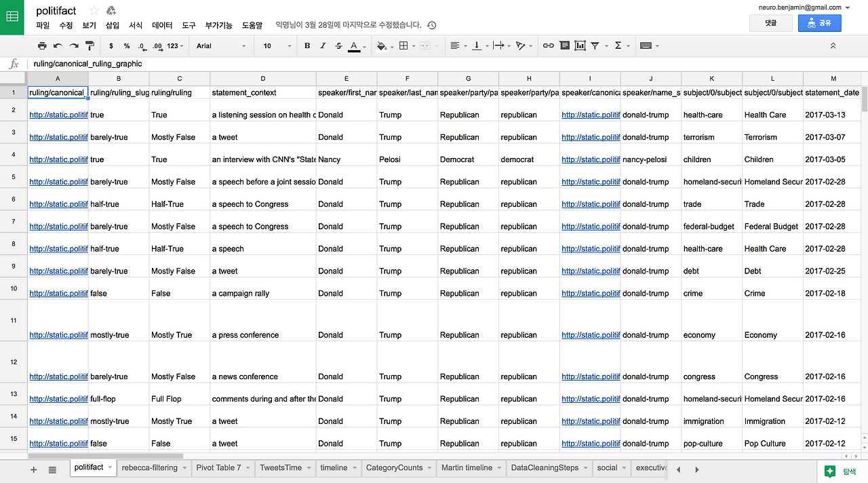Format as currency with dollar icon
Viewport: 868px width, 483px height.
click(111, 45)
